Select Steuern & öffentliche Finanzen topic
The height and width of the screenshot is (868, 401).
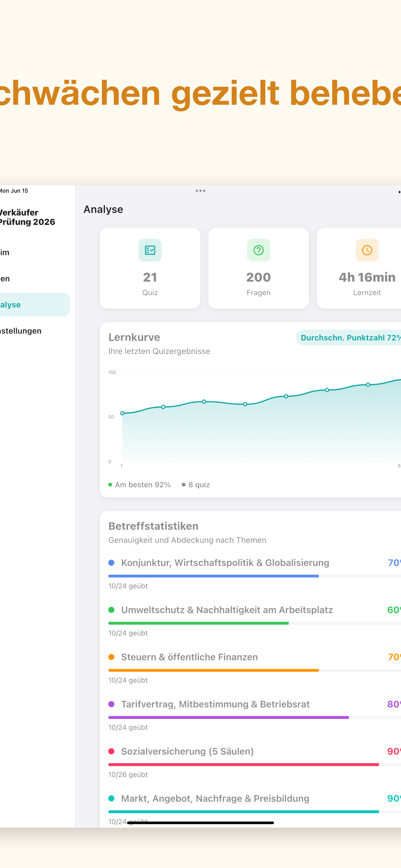pyautogui.click(x=190, y=657)
